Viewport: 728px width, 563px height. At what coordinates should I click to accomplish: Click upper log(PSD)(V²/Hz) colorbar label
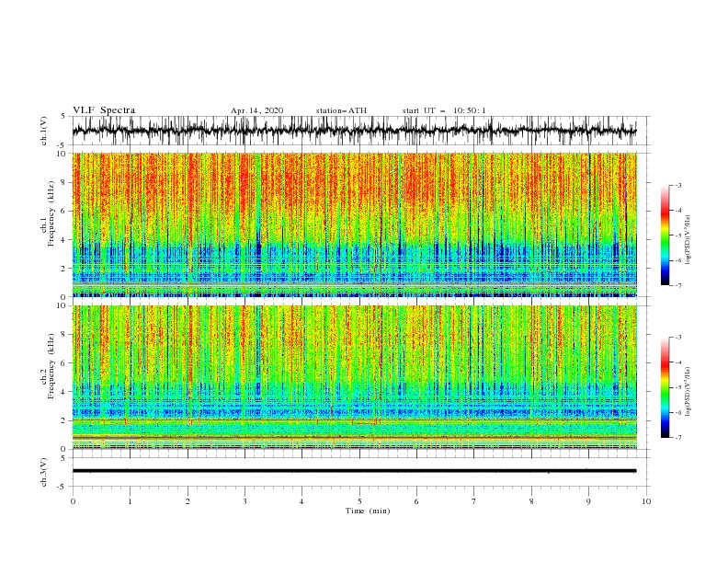(x=688, y=240)
